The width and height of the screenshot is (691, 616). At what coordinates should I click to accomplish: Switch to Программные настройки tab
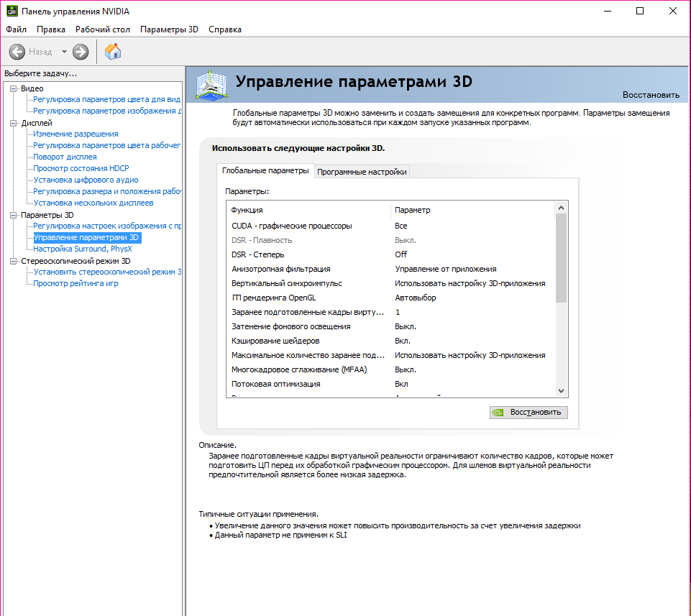(362, 172)
